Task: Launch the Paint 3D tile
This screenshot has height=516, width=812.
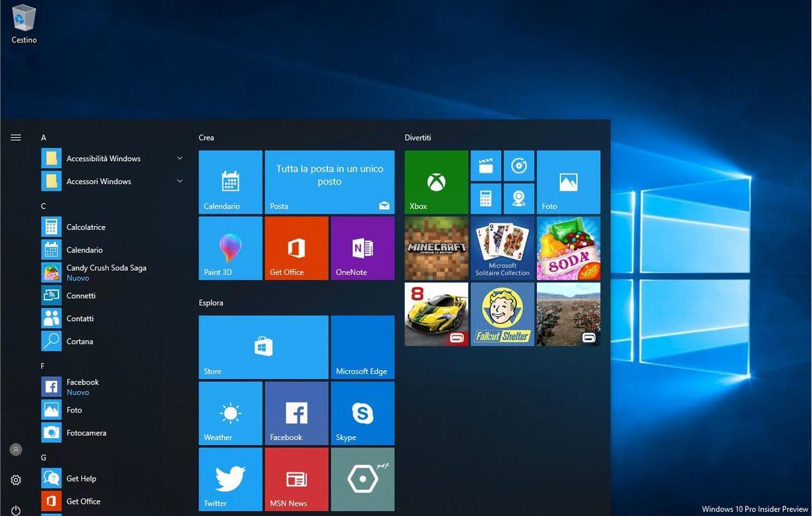Action: pyautogui.click(x=230, y=249)
